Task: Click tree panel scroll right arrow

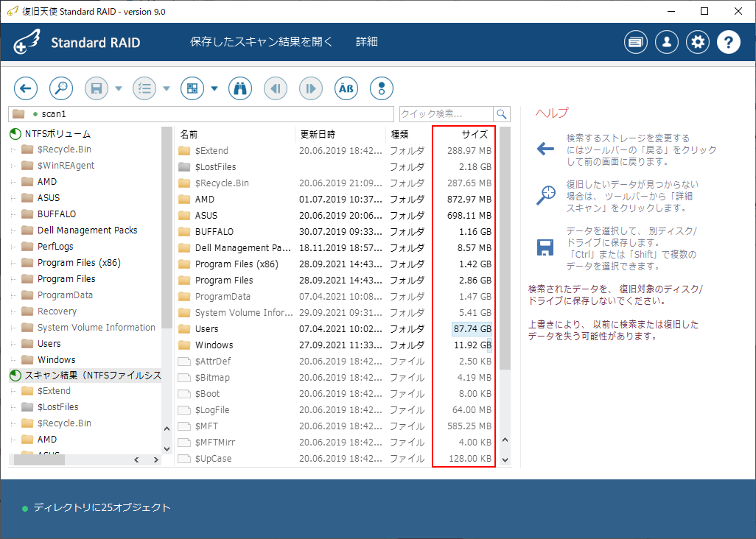Action: pyautogui.click(x=155, y=460)
